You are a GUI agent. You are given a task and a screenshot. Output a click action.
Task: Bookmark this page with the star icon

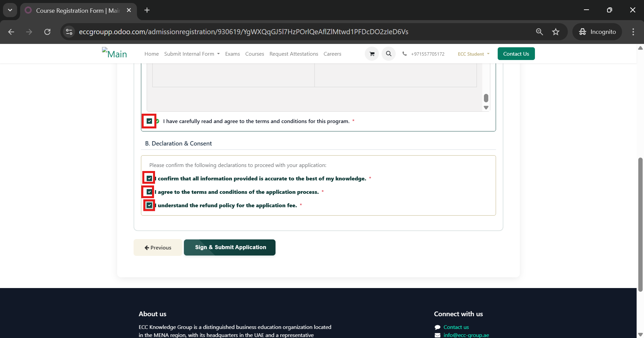(556, 32)
